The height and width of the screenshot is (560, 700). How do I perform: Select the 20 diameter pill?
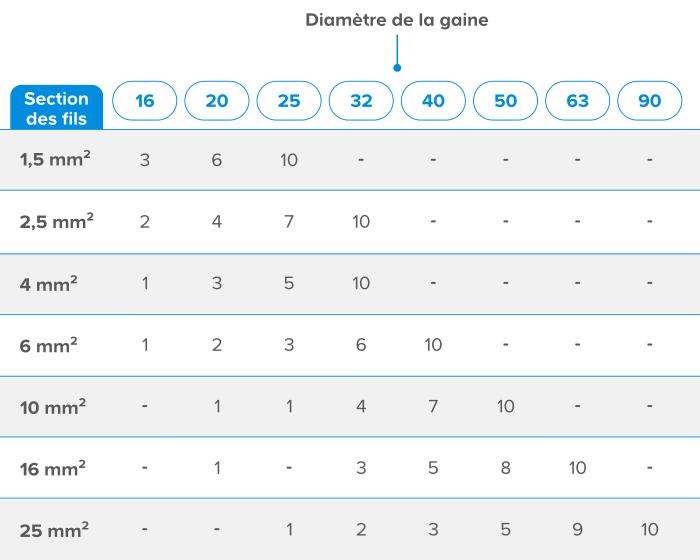click(x=217, y=101)
